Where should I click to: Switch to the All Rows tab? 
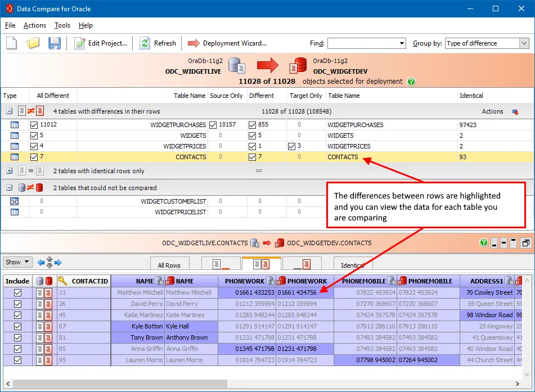pos(169,265)
